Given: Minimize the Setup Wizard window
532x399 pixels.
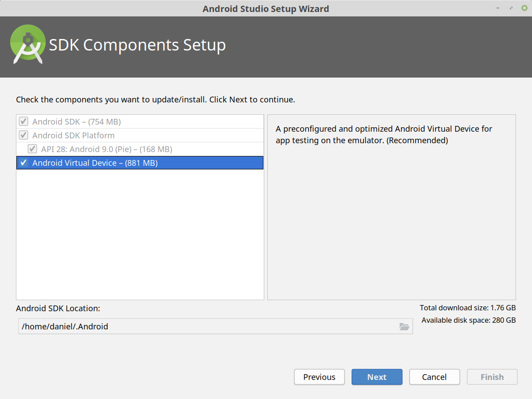Looking at the screenshot, I should click(x=499, y=8).
